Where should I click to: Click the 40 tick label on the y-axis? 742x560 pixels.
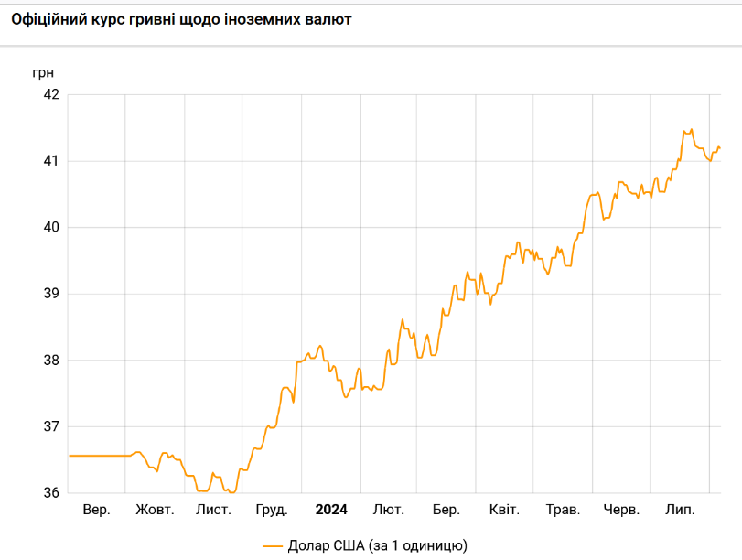click(51, 227)
